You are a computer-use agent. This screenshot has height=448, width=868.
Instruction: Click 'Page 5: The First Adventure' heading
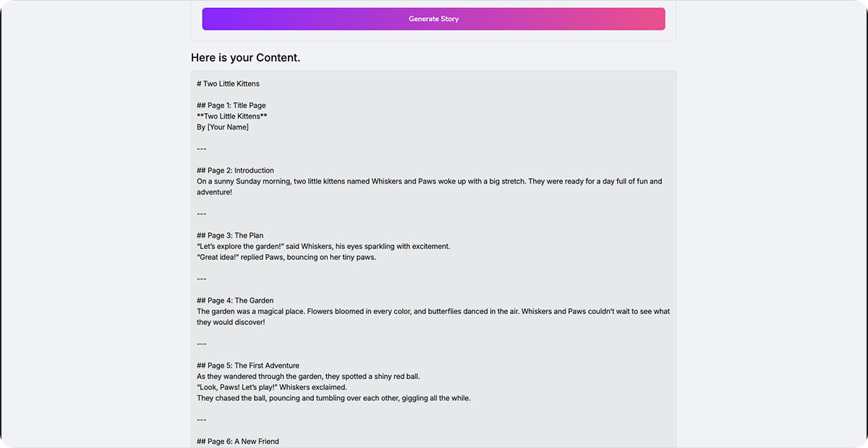tap(247, 366)
